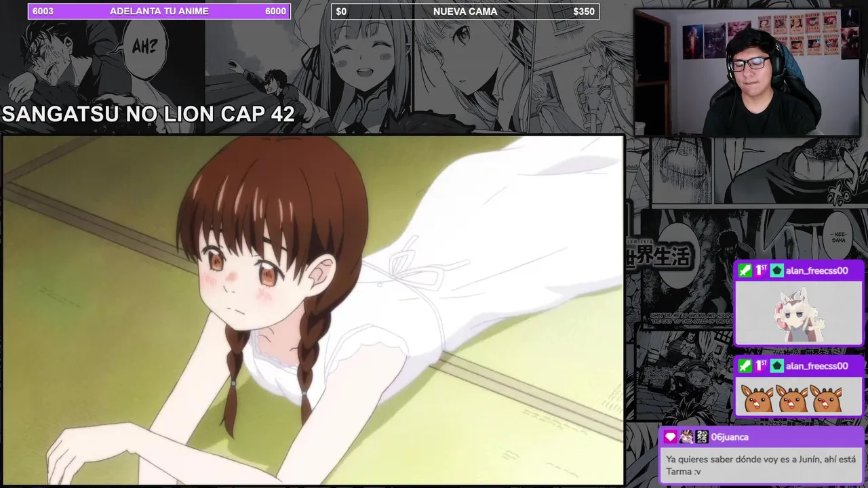Click username alan_freecss00 above reindeer emotes
868x488 pixels.
(816, 366)
